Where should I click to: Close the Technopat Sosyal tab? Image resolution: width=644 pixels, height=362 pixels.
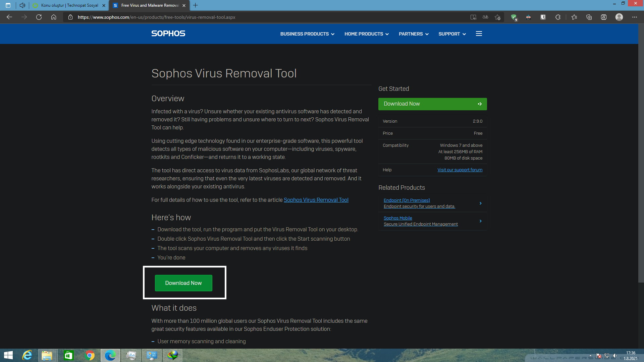[x=104, y=5]
